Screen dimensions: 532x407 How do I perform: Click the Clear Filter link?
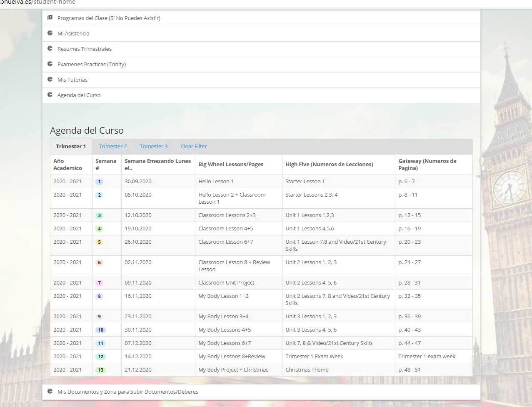click(x=194, y=147)
